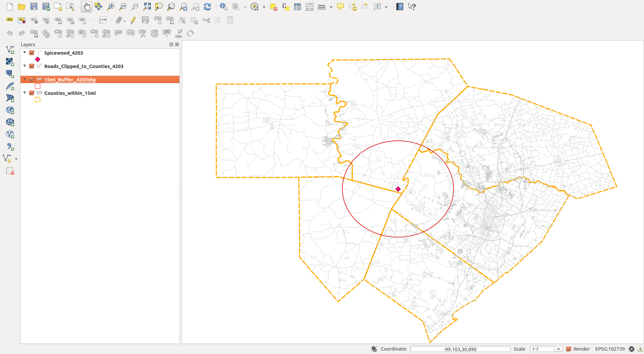
Task: Select the Spicewood_4203 layer name
Action: tap(64, 53)
